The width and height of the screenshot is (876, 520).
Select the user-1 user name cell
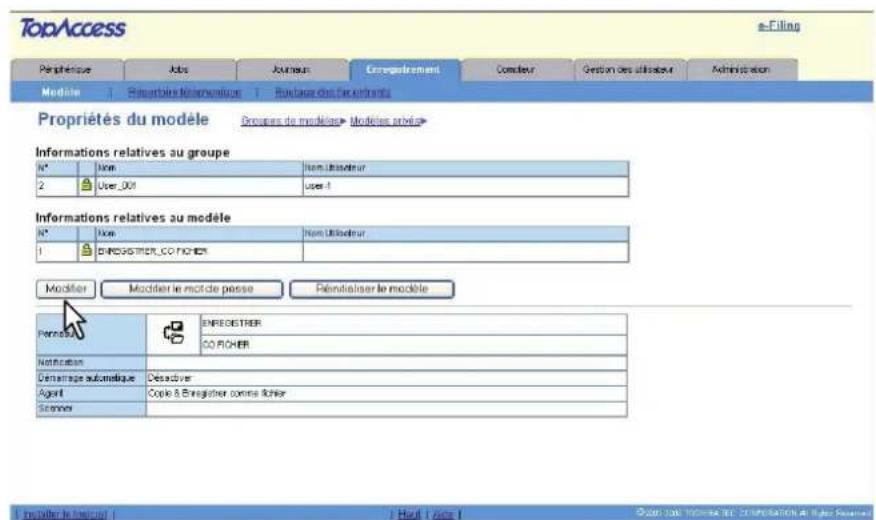tap(465, 186)
